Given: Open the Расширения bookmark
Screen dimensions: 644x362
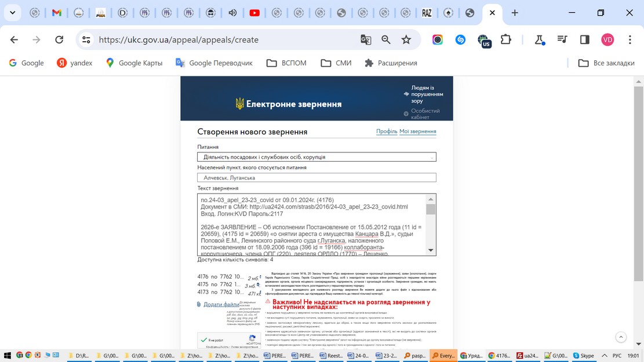Looking at the screenshot, I should (391, 63).
